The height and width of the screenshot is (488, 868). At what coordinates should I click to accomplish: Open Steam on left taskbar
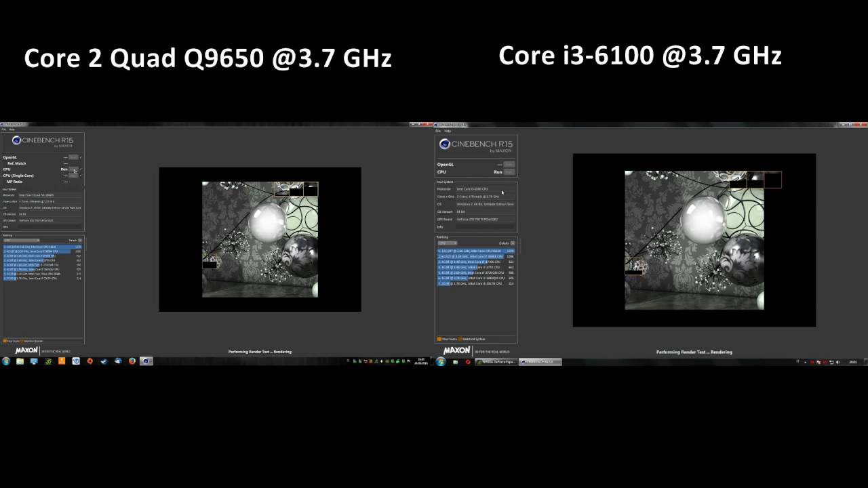104,361
